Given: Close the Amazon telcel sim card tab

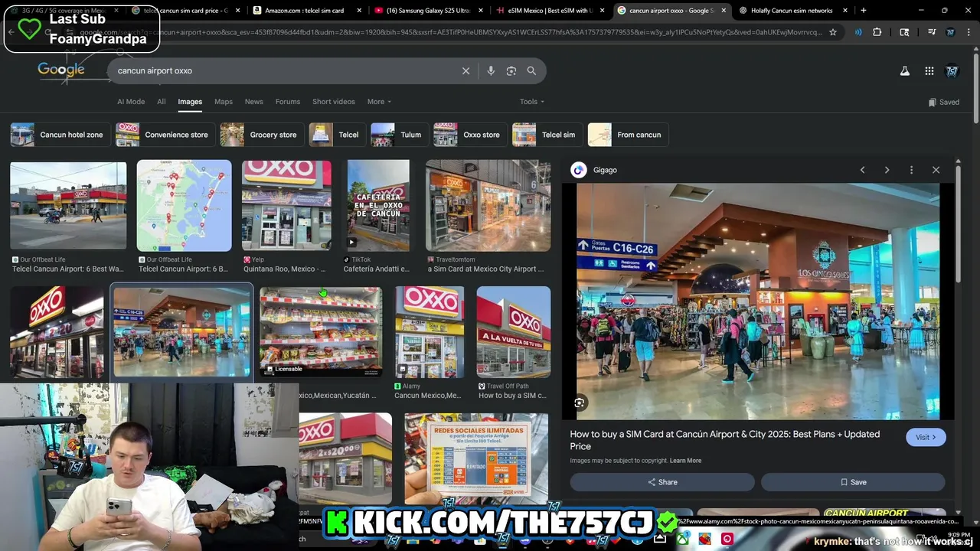Looking at the screenshot, I should (x=358, y=11).
